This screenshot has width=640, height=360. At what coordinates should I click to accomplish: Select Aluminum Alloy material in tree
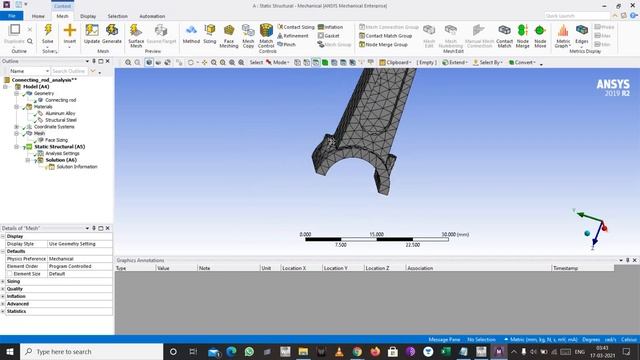(x=60, y=113)
